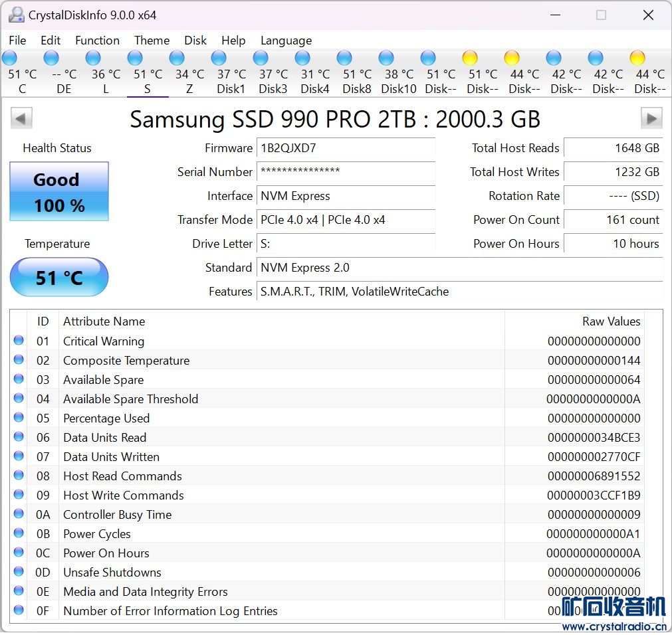
Task: Click the 51 °C temperature indicator
Action: 59,277
